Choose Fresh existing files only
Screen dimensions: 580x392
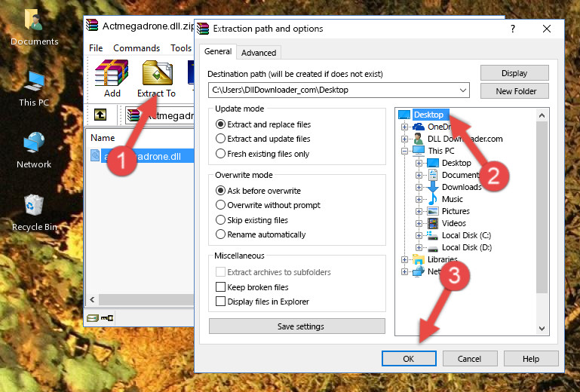tap(220, 154)
